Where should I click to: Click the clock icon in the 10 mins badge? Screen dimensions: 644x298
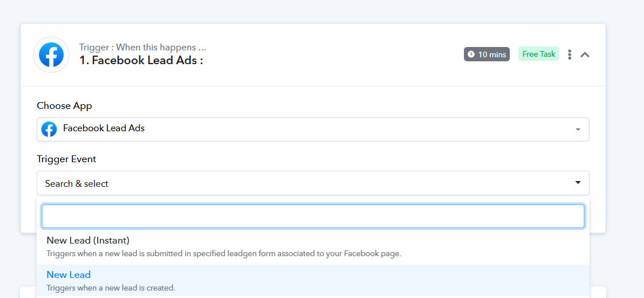[471, 54]
